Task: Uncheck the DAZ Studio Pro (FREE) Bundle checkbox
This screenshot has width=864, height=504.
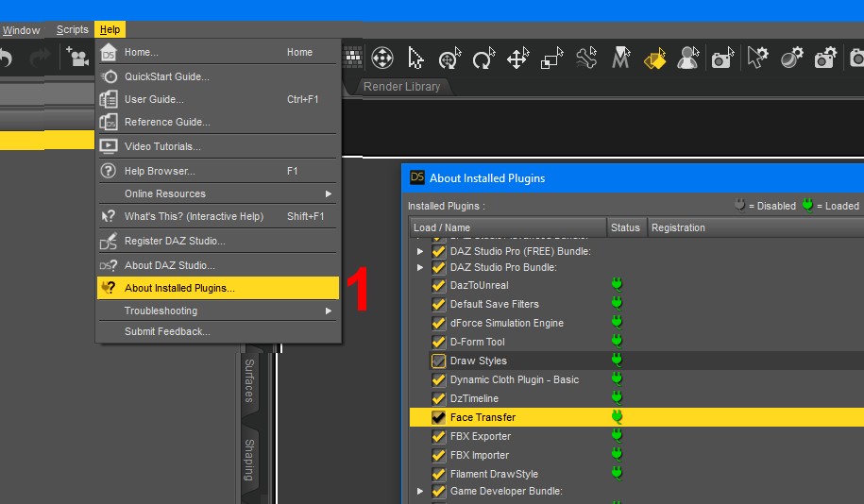Action: (439, 251)
